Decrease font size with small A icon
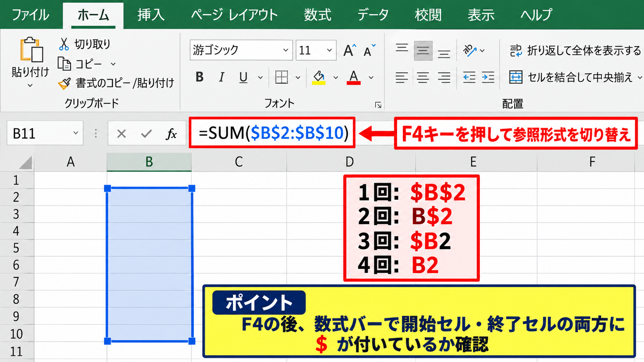 pyautogui.click(x=369, y=50)
